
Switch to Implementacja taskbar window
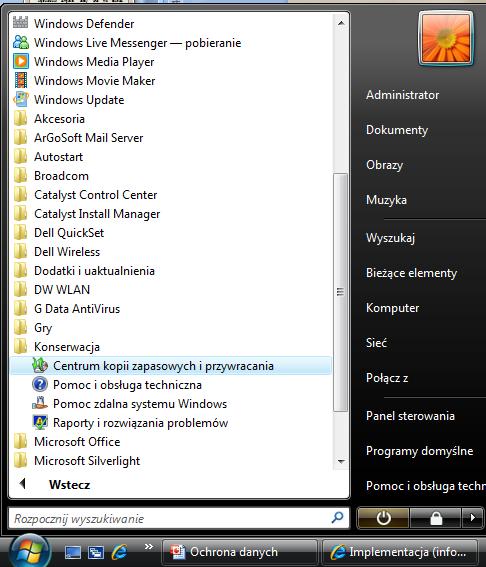[400, 552]
